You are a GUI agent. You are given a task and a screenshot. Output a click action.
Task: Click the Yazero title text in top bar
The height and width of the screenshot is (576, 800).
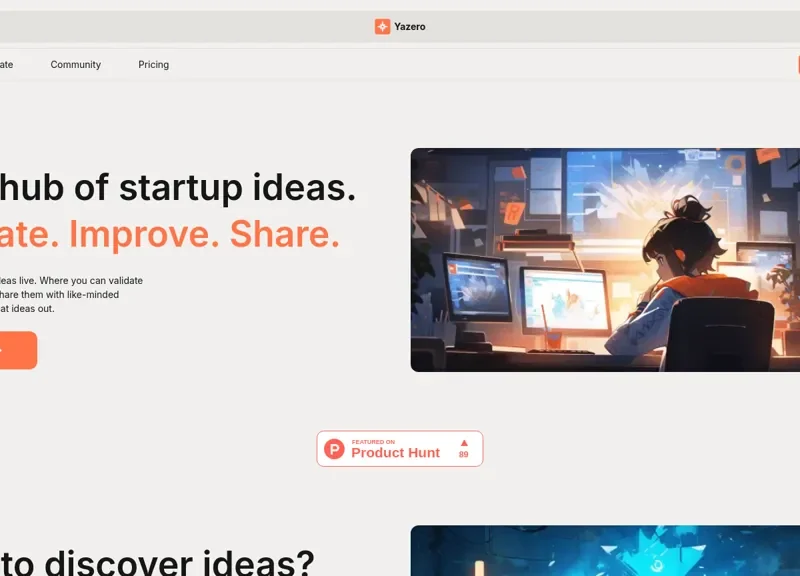[x=410, y=27]
